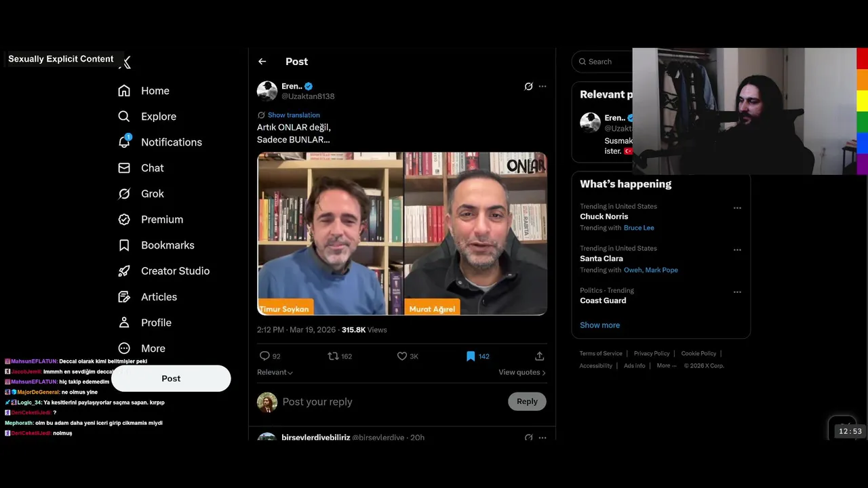Expand the footer More menu
The width and height of the screenshot is (868, 488).
pos(667,366)
